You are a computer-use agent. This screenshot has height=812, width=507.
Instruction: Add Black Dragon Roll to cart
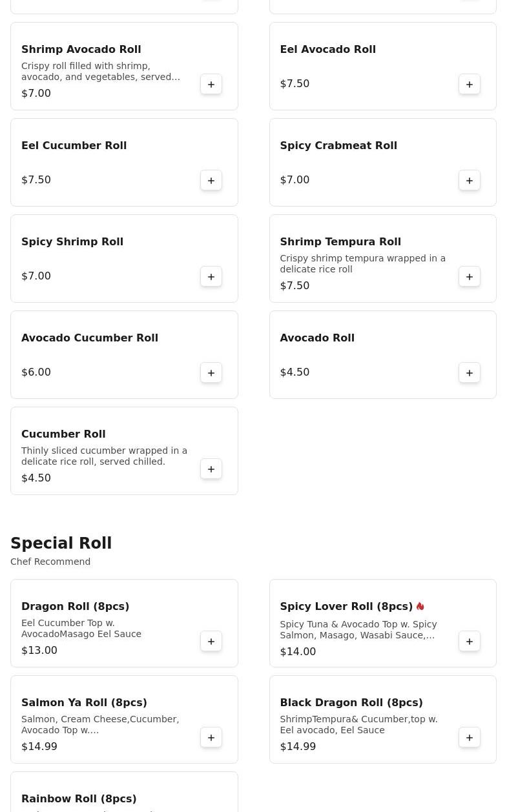click(470, 738)
